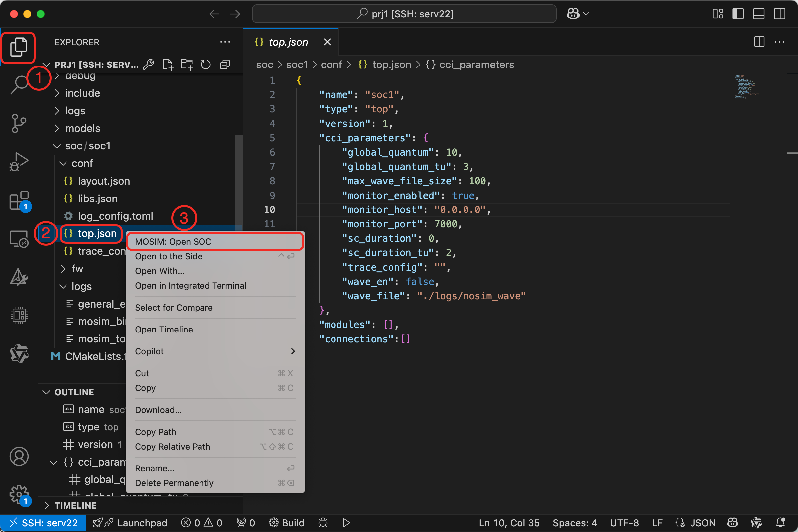The image size is (798, 532).
Task: Open editor more actions menu
Action: click(x=779, y=42)
